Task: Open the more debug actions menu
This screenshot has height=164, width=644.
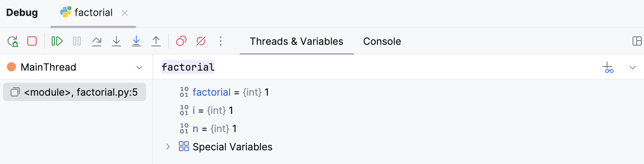Action: 221,41
